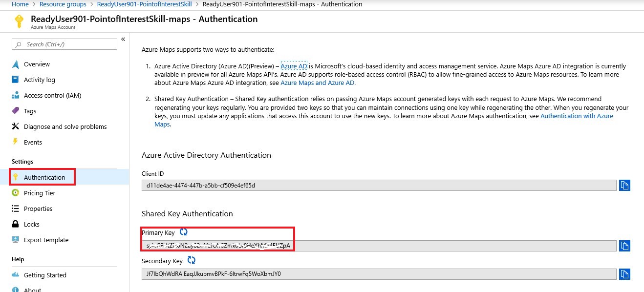This screenshot has height=292, width=644.
Task: Click the wrench Diagnose icon
Action: (16, 126)
